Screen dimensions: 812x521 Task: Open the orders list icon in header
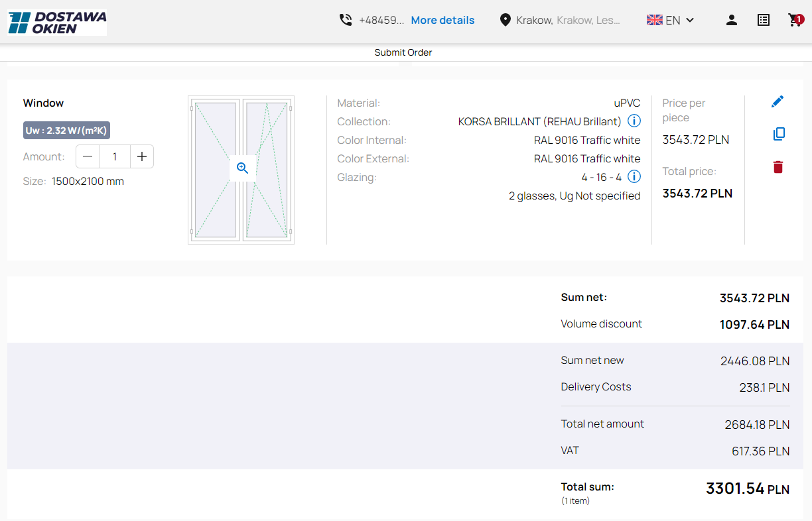pos(763,20)
